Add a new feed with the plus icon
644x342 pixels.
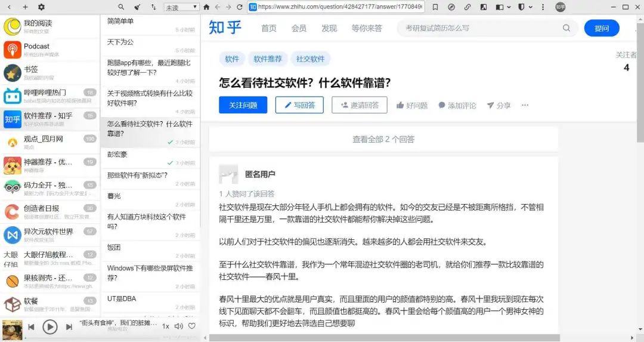(25, 7)
